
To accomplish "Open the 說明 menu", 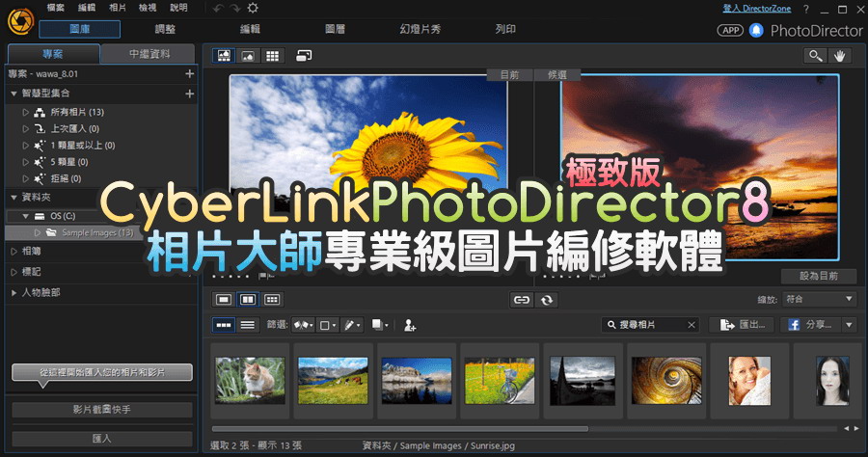I will pos(178,8).
